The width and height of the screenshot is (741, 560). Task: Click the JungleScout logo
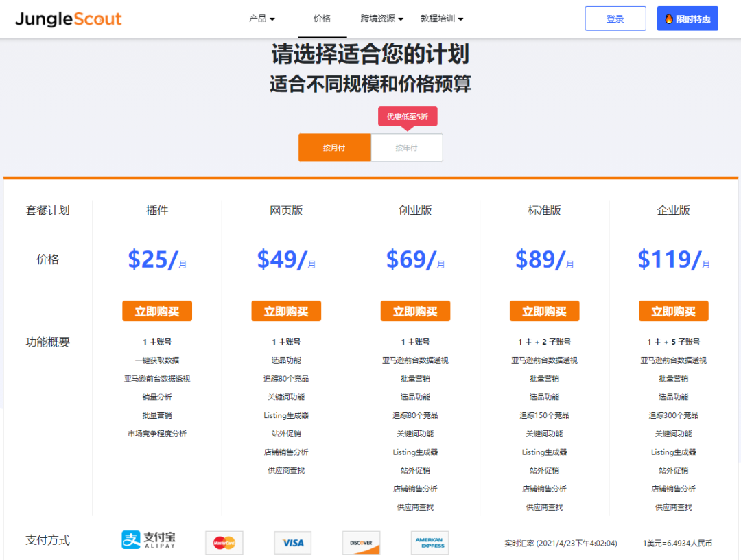click(x=69, y=19)
